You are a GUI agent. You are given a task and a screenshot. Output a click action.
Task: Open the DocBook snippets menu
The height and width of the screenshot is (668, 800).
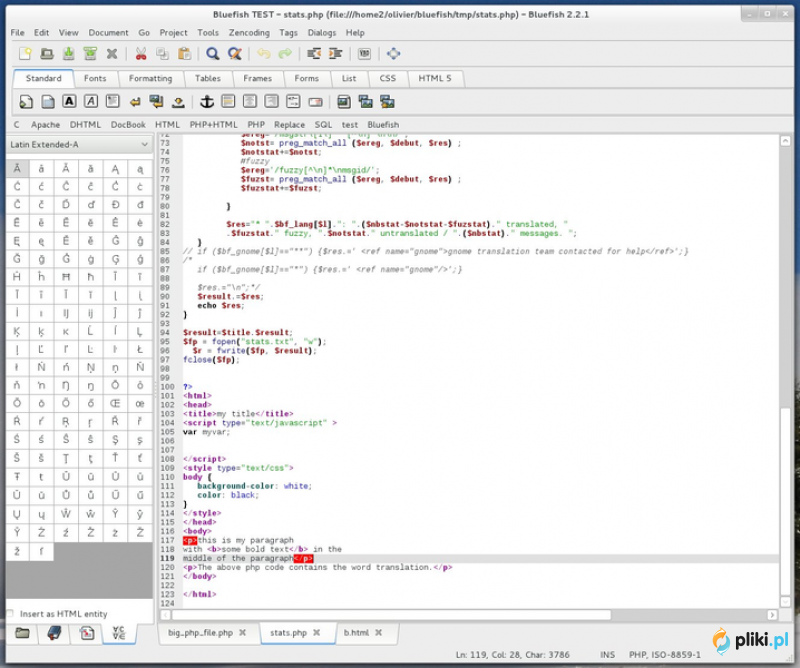[x=128, y=125]
